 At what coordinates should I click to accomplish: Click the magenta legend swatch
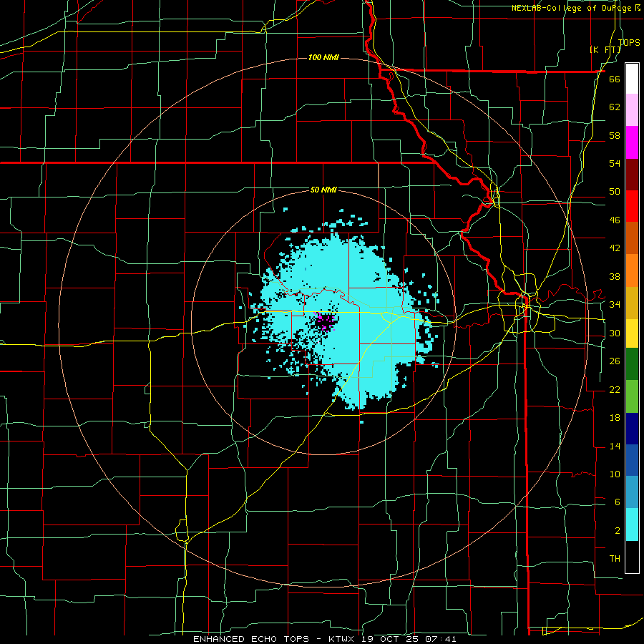click(x=632, y=142)
